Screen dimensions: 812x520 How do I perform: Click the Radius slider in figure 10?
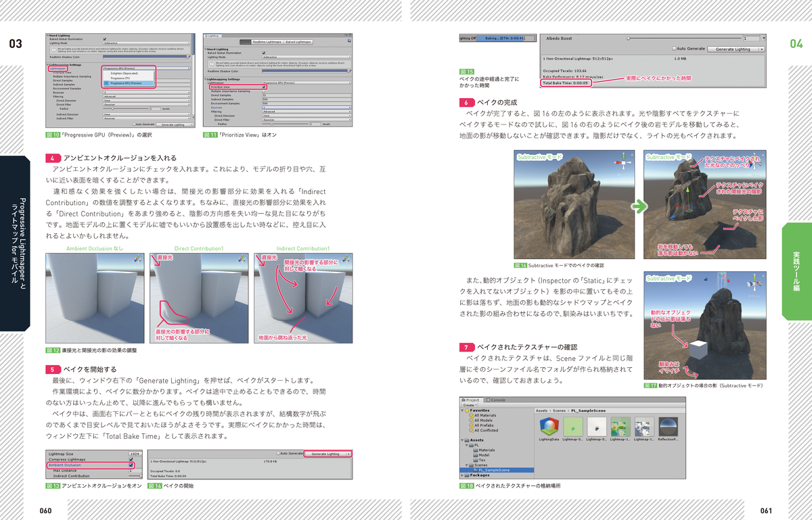coord(126,109)
